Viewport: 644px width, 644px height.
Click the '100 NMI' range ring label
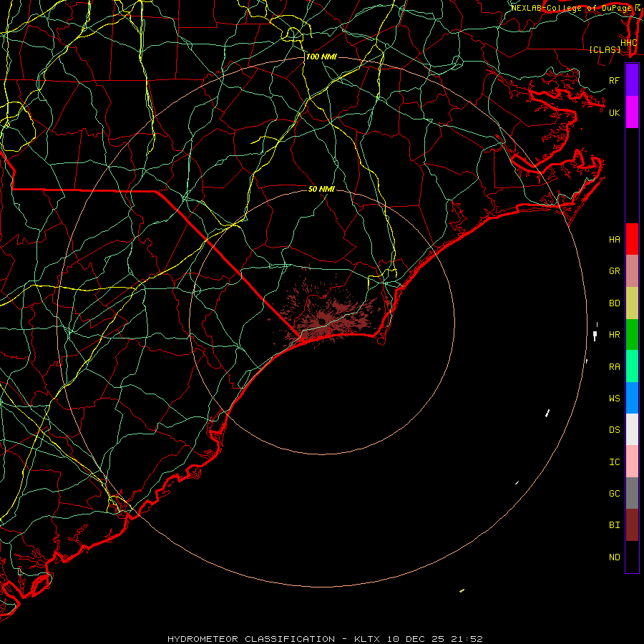(321, 57)
